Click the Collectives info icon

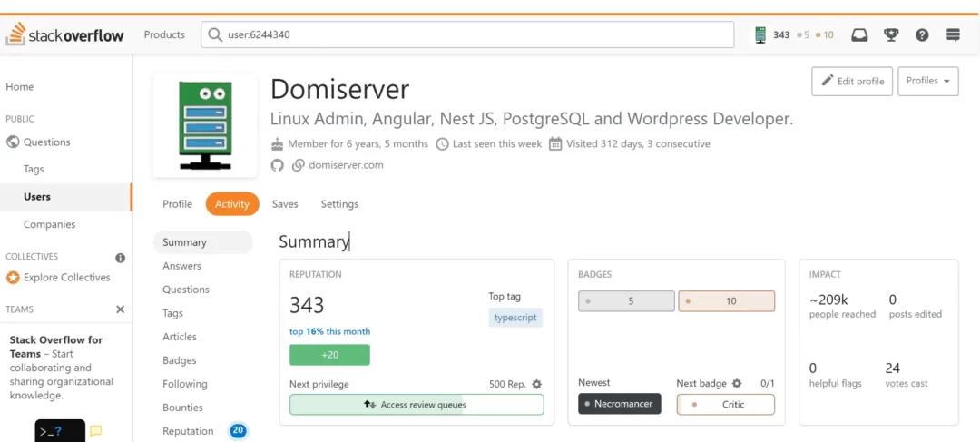120,258
